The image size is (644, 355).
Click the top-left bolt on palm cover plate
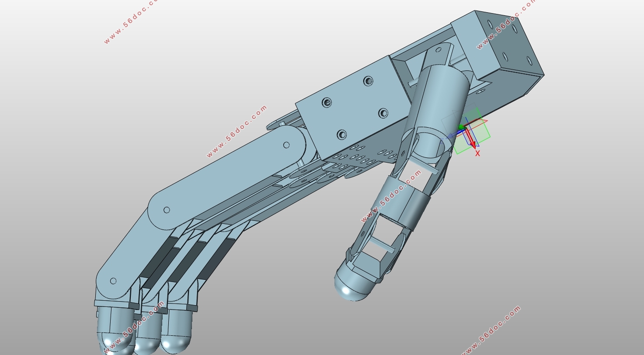click(x=327, y=103)
